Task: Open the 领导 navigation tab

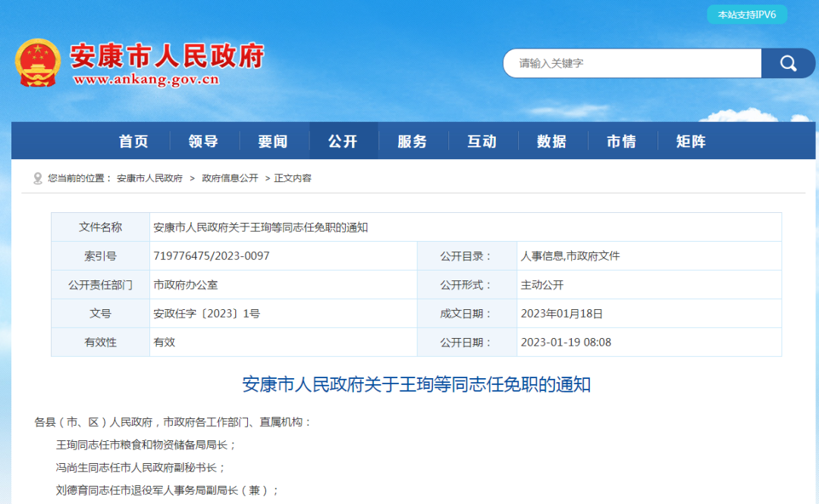Action: pyautogui.click(x=203, y=142)
